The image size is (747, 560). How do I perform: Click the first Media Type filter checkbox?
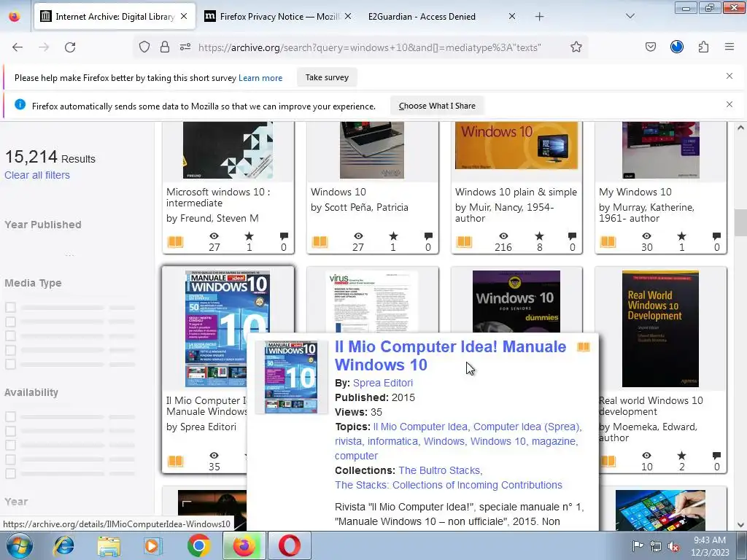(10, 307)
